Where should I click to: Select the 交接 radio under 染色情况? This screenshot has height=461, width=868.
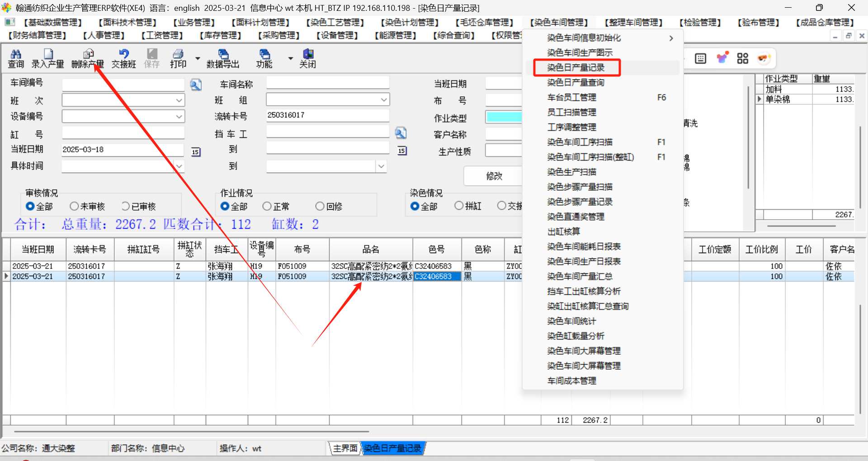(501, 206)
